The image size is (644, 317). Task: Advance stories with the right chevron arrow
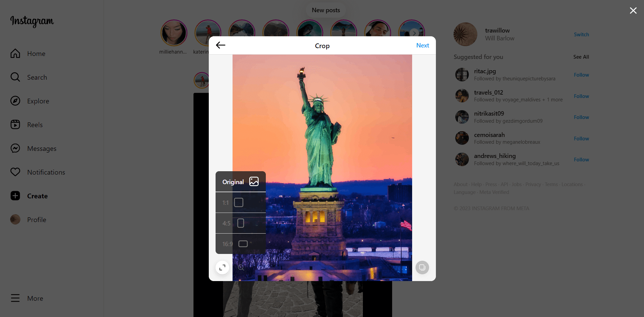413,33
